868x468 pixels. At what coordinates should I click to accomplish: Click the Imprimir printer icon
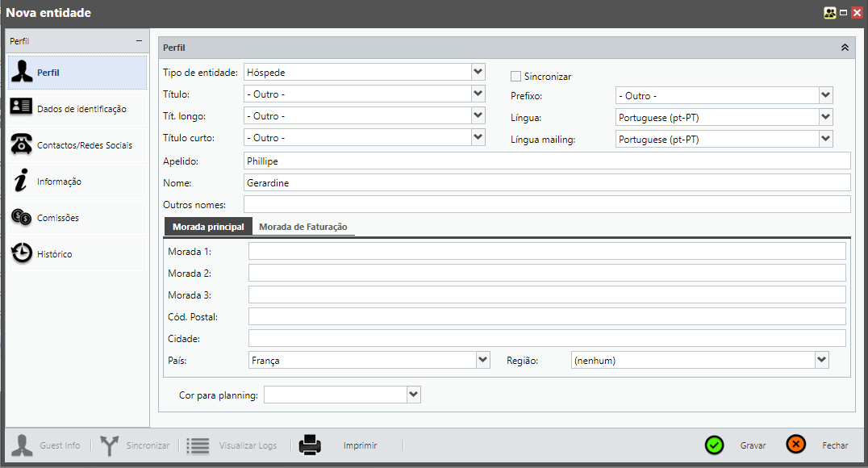[x=311, y=445]
